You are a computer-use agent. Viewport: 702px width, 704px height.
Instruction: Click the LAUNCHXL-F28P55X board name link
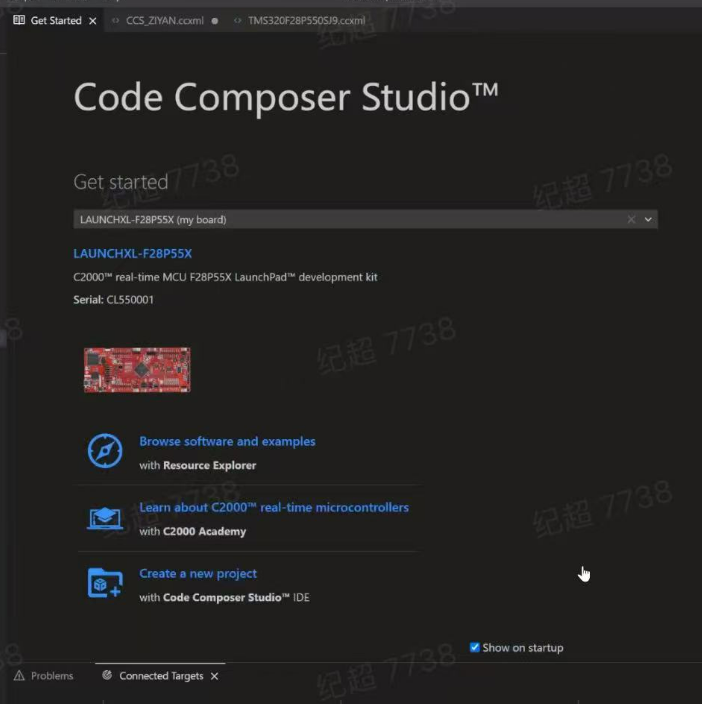click(x=132, y=253)
